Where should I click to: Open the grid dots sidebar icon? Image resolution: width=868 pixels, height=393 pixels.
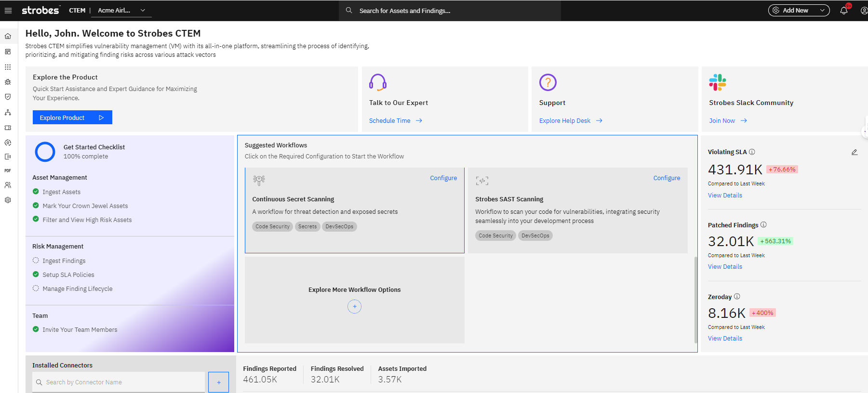click(x=8, y=67)
